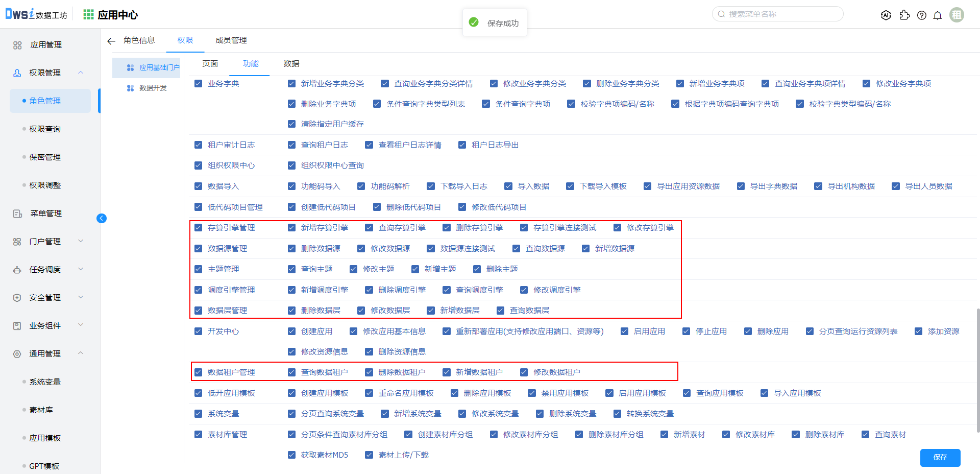Click the 应用中心 grid icon
This screenshot has height=474, width=980.
(x=88, y=15)
